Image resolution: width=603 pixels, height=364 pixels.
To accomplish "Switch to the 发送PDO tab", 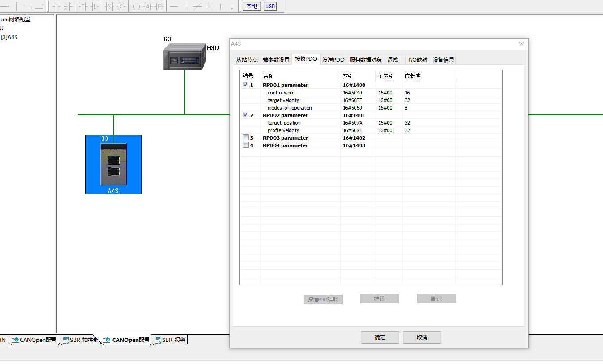I will (x=333, y=59).
